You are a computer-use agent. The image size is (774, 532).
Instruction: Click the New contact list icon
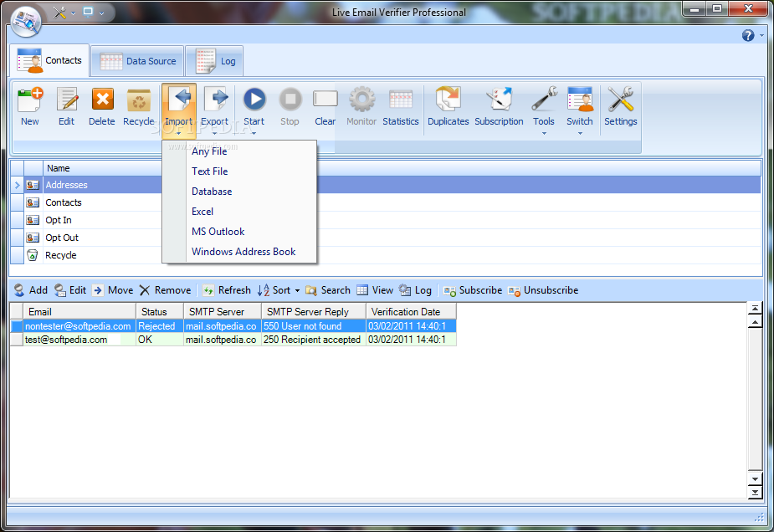29,100
